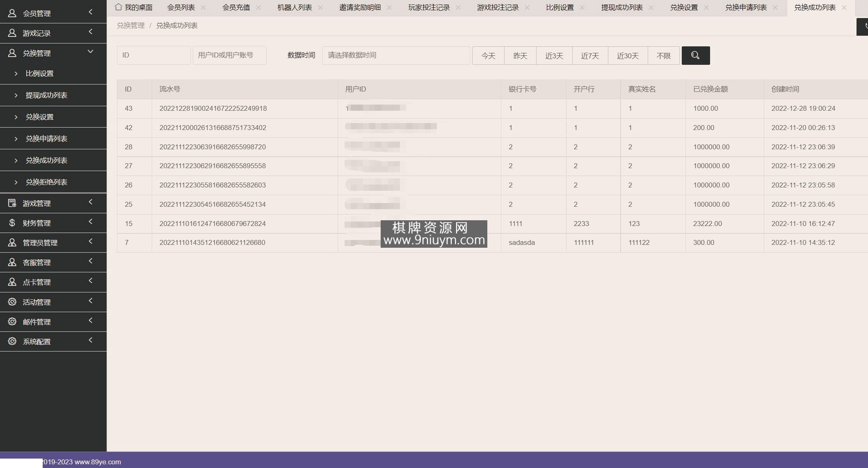
Task: Close the 比例设置 tab
Action: click(x=582, y=7)
